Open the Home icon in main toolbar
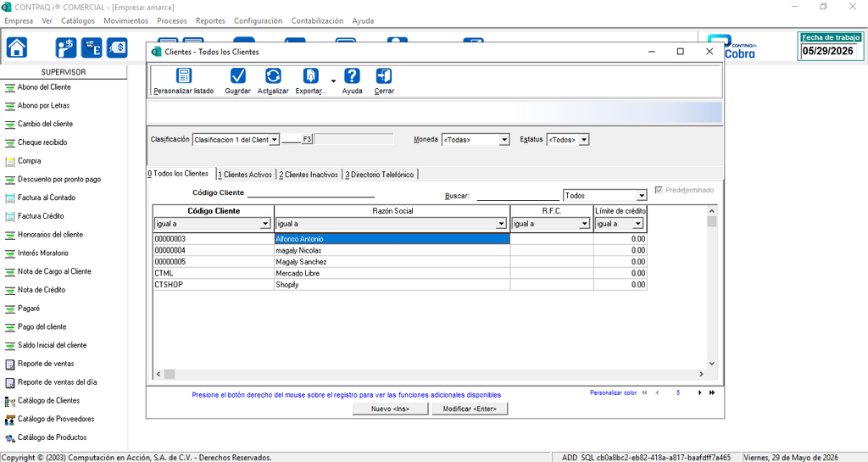Image resolution: width=868 pixels, height=462 pixels. 17,47
